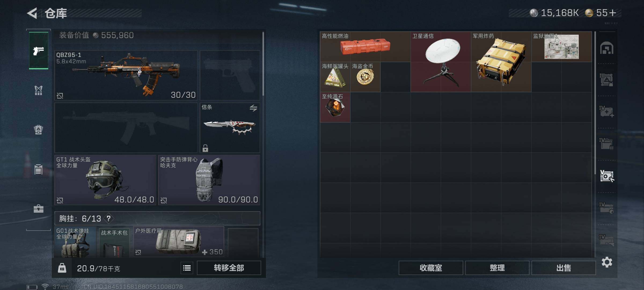Click the 转移全部 button
Screen dimensions: 644x290
[229, 268]
